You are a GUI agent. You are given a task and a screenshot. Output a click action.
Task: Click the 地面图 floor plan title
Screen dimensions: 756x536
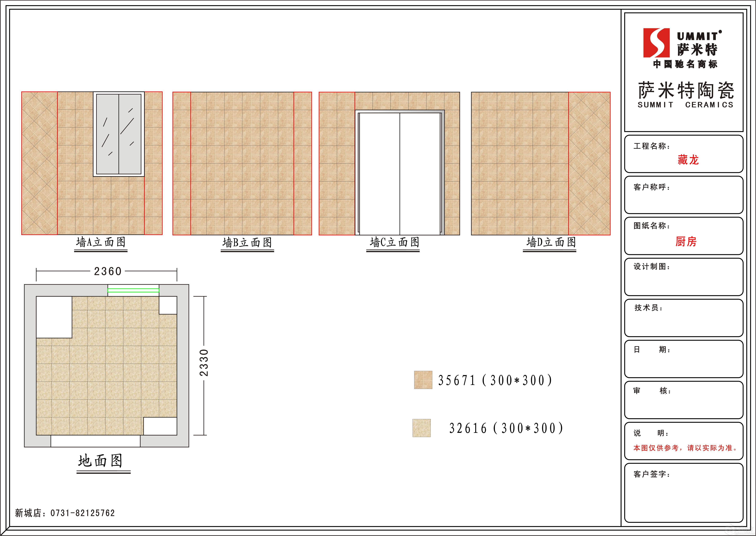[100, 461]
